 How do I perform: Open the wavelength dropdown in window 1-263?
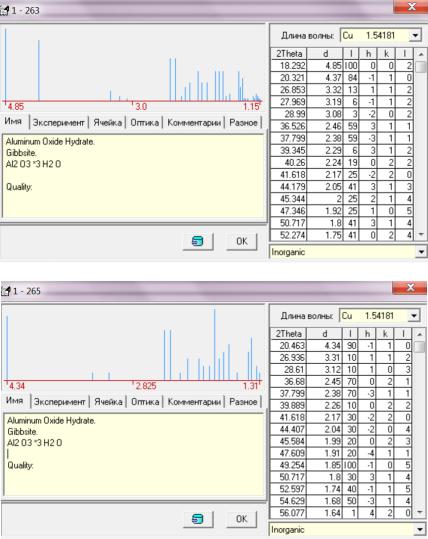pyautogui.click(x=415, y=35)
